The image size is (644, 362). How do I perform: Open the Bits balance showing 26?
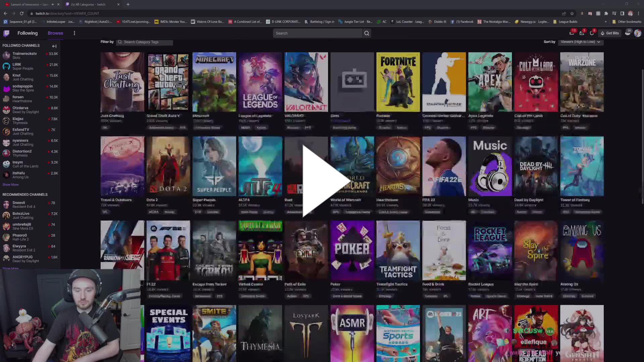point(628,33)
